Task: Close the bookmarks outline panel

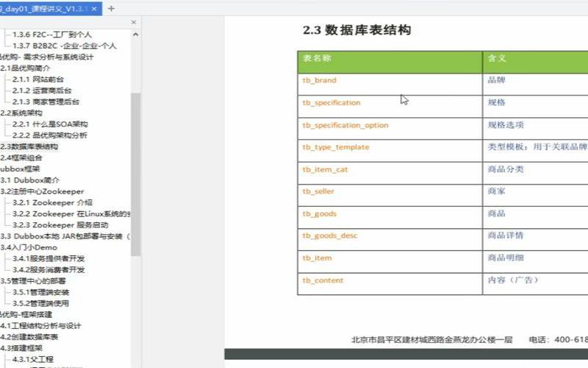Action: [134, 23]
